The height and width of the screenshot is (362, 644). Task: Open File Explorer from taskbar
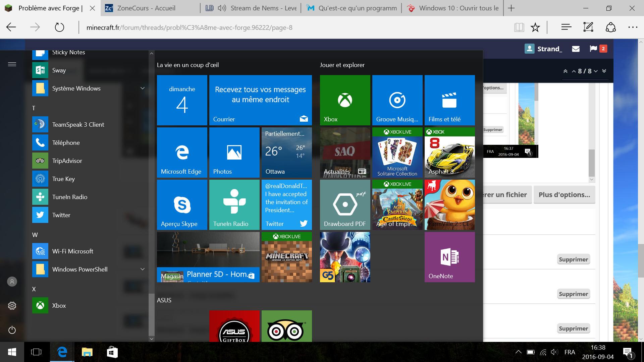pyautogui.click(x=87, y=352)
